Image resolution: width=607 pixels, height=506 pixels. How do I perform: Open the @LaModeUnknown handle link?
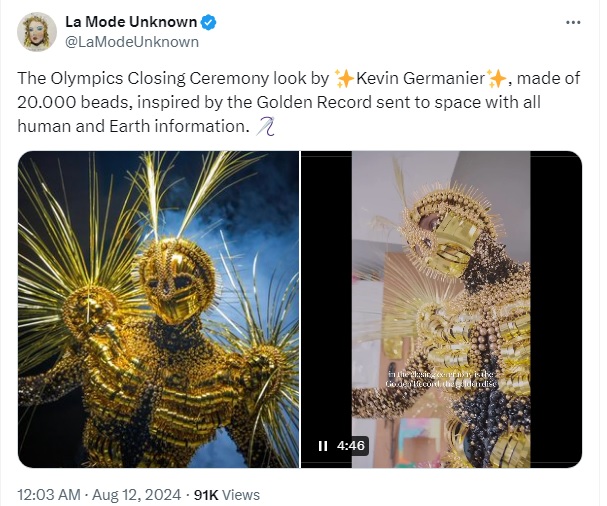pos(132,42)
